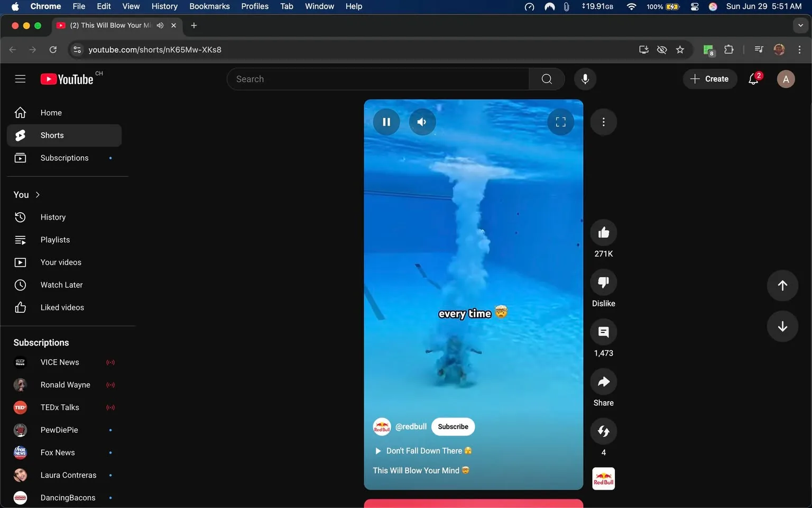This screenshot has width=812, height=508.
Task: Open the notifications bell
Action: click(753, 79)
